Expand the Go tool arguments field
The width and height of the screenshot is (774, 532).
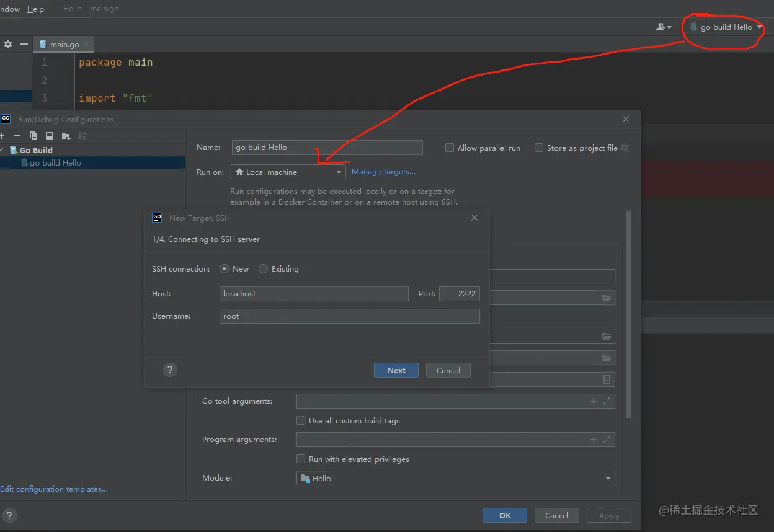(607, 401)
